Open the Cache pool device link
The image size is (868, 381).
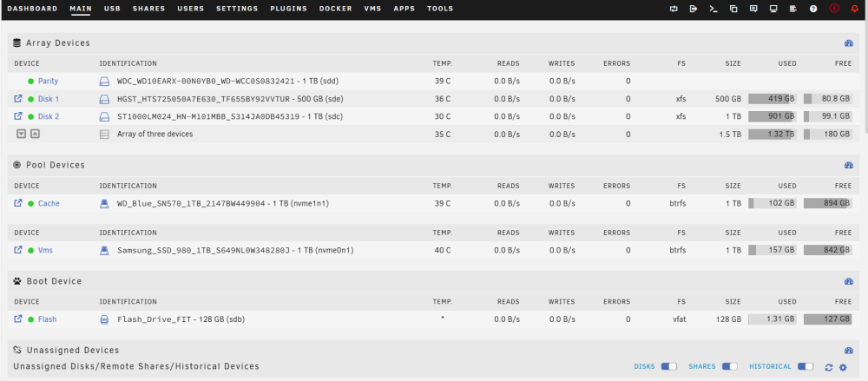point(49,204)
